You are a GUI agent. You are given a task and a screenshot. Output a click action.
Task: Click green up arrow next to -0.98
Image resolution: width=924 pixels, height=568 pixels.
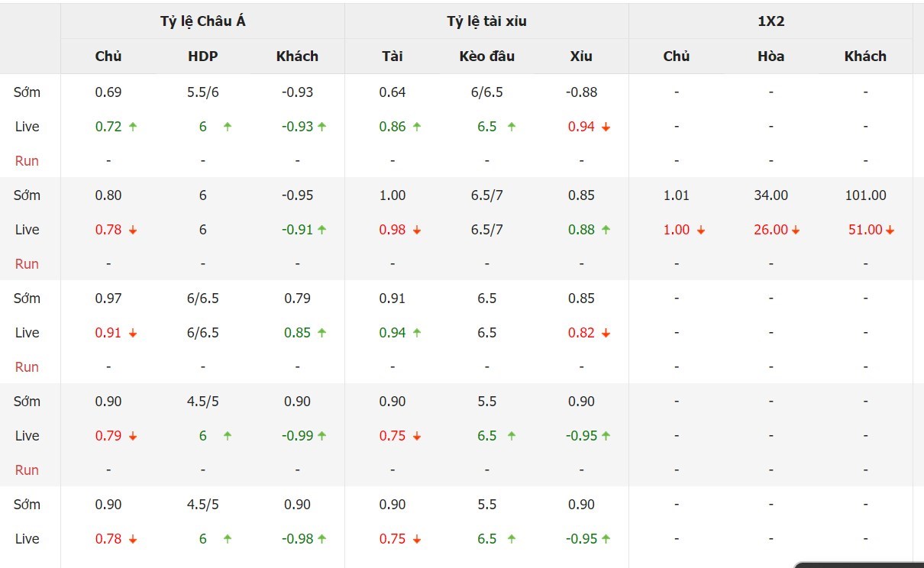pos(321,539)
